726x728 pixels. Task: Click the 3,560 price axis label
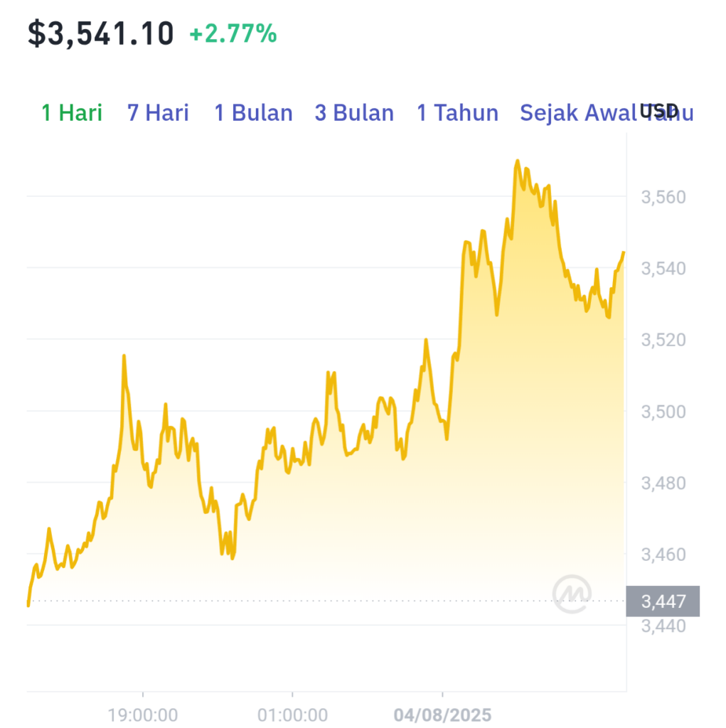pyautogui.click(x=663, y=198)
